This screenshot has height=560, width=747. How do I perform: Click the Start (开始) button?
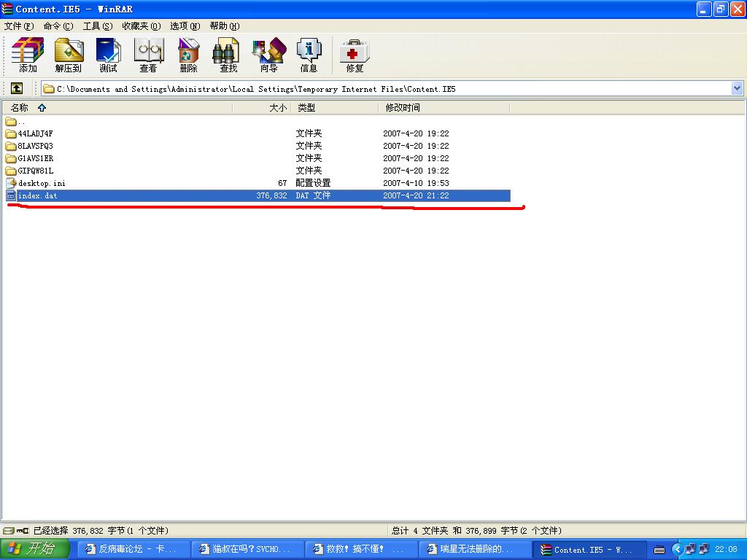pos(35,549)
